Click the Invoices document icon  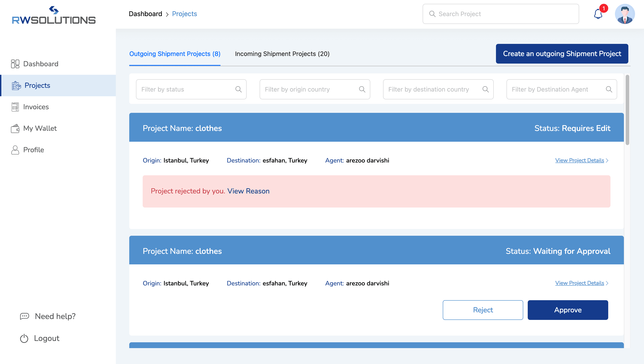point(15,107)
